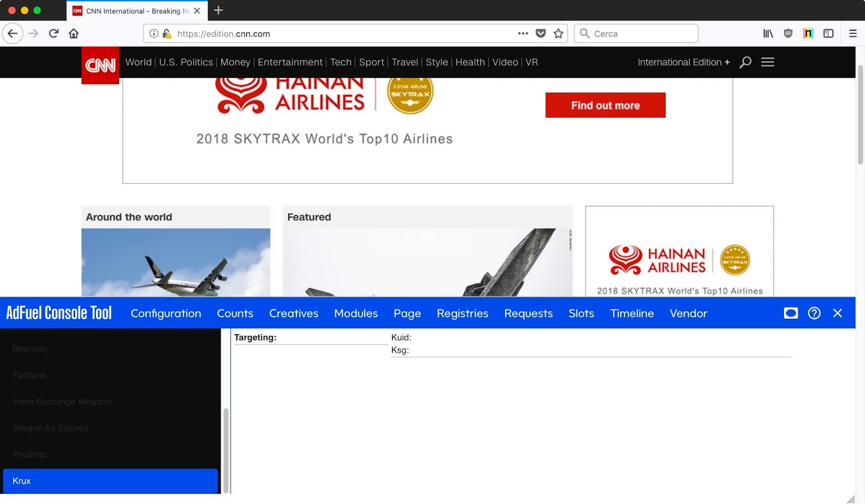Go back with the browser back arrow
This screenshot has height=504, width=865.
tap(12, 33)
